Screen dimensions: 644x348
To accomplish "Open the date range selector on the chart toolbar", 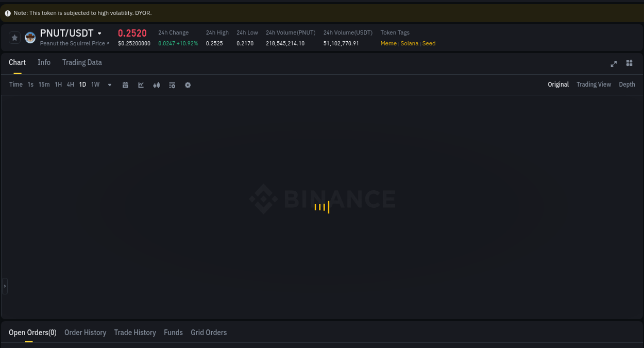I will click(x=125, y=85).
